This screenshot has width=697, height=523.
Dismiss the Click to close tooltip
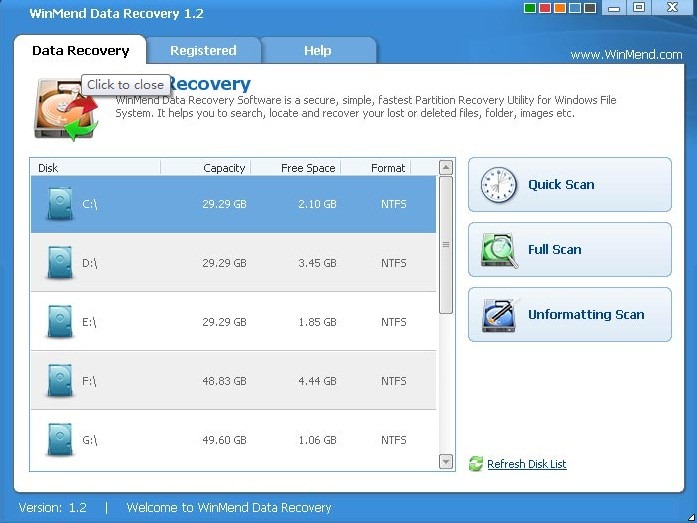[x=125, y=84]
